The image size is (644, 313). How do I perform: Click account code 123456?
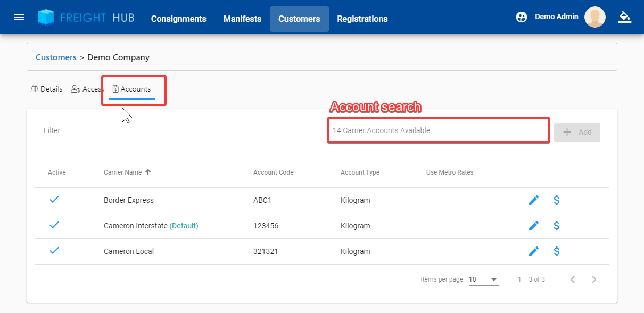tap(266, 226)
